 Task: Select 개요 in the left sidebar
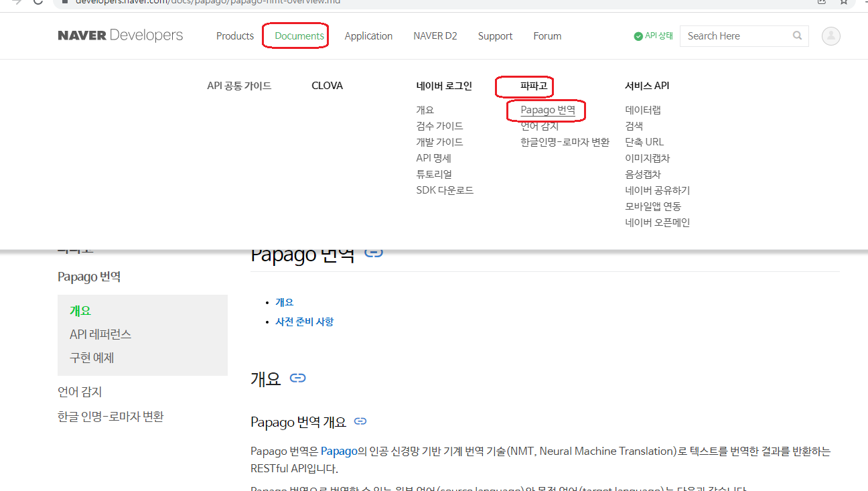(80, 311)
